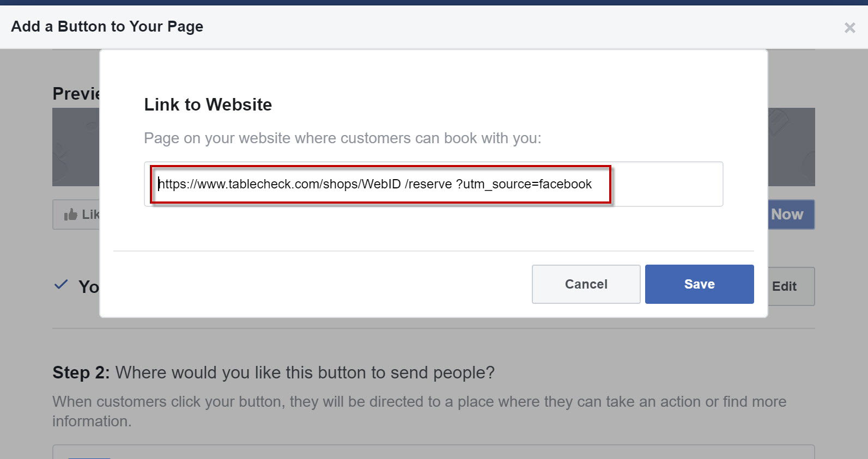Focus the tablecheck URL input field
The image size is (868, 459).
coord(433,184)
